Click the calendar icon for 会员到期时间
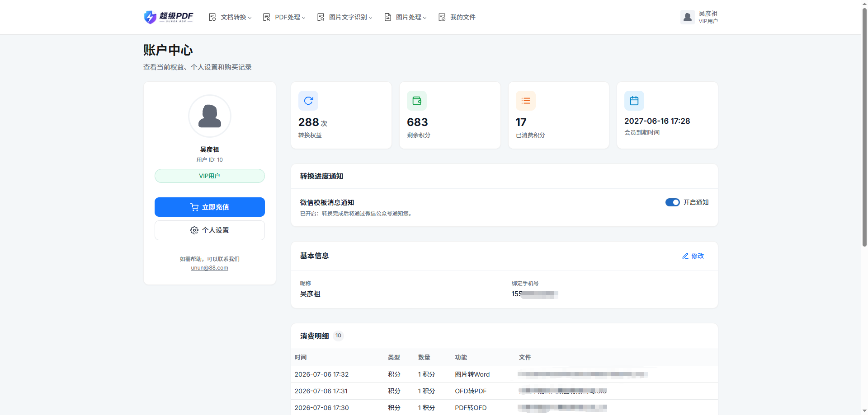The image size is (868, 415). coord(634,101)
